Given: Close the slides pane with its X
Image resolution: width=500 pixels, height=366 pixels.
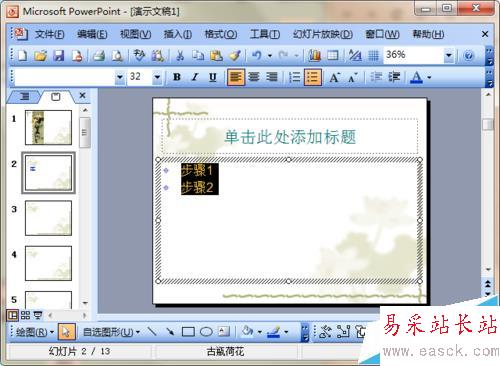Looking at the screenshot, I should [x=82, y=96].
